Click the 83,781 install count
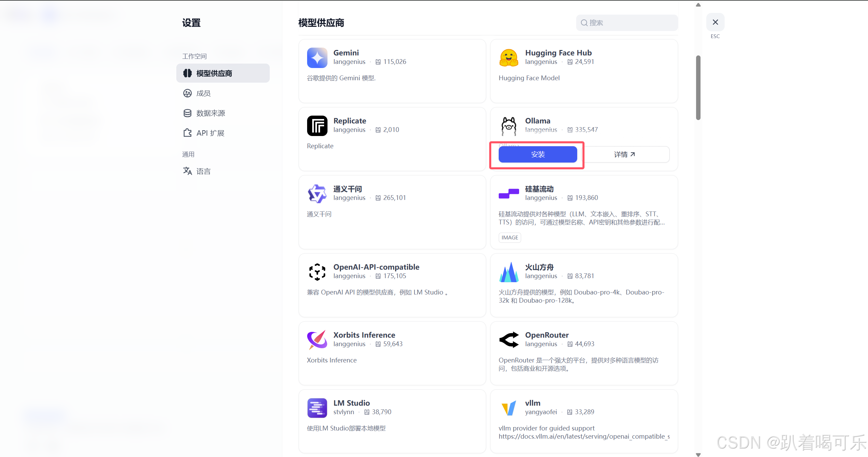The width and height of the screenshot is (868, 457). (584, 276)
